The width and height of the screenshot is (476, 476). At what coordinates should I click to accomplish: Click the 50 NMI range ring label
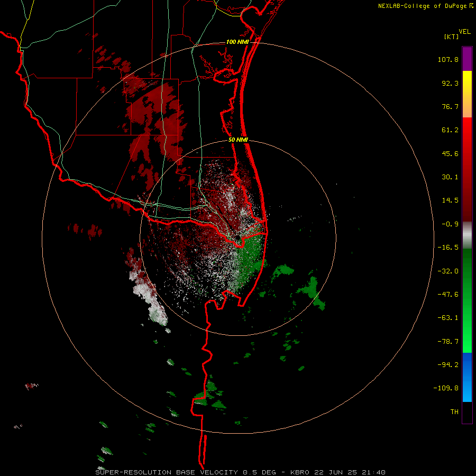tap(238, 140)
